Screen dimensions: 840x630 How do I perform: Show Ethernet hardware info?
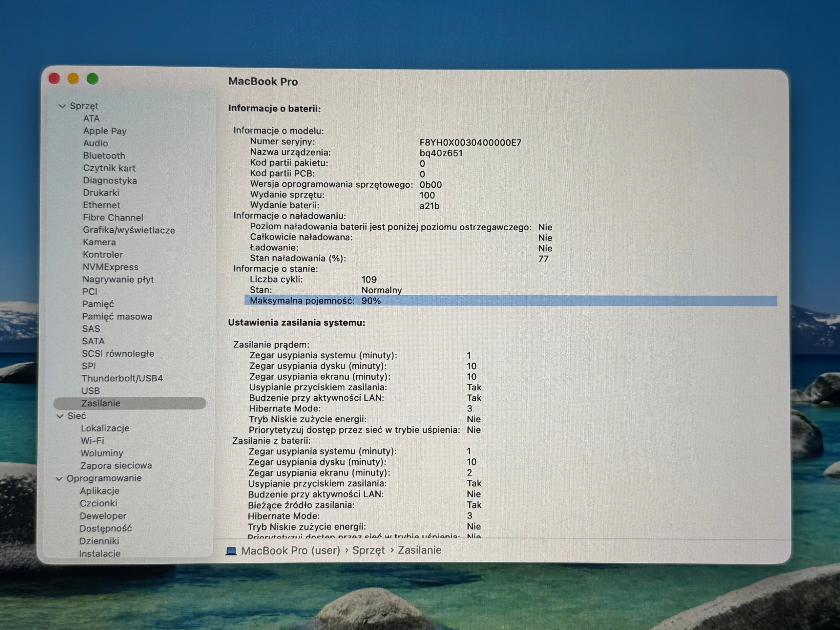[101, 205]
